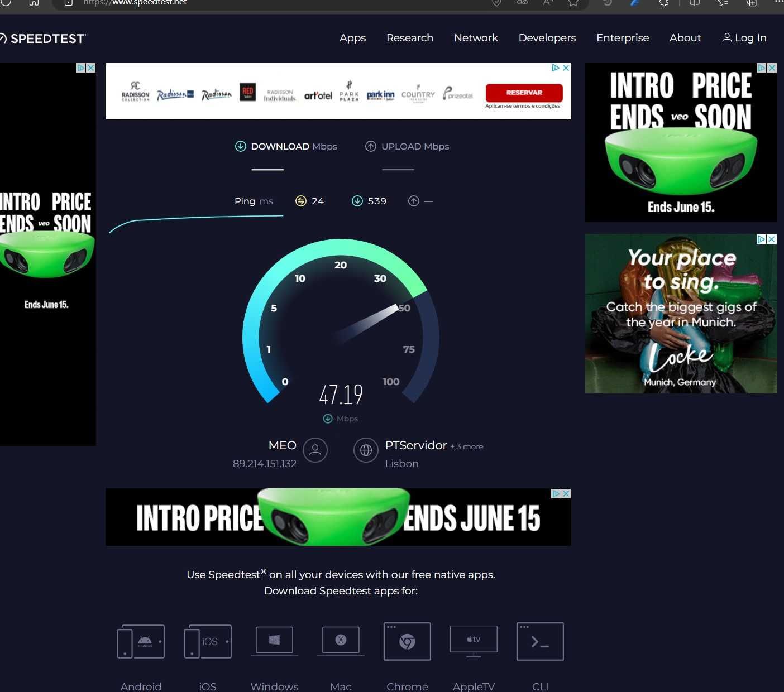Click the speed gauge needle dial
Viewport: 784px width, 692px height.
[366, 323]
